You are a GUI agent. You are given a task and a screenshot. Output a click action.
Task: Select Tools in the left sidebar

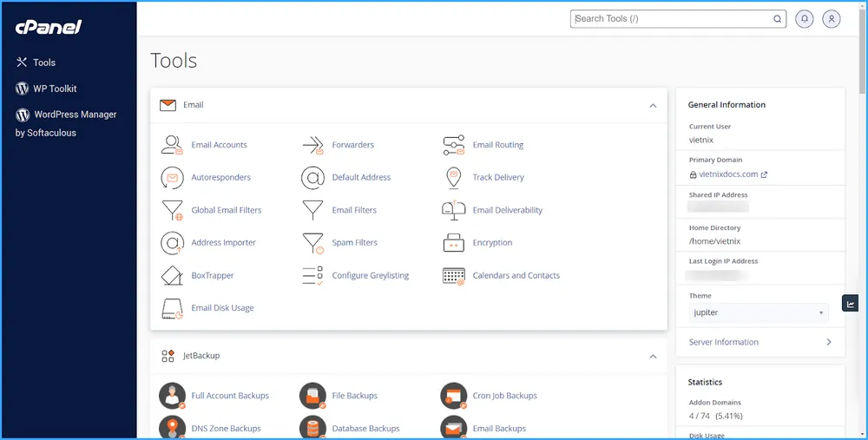pyautogui.click(x=43, y=62)
